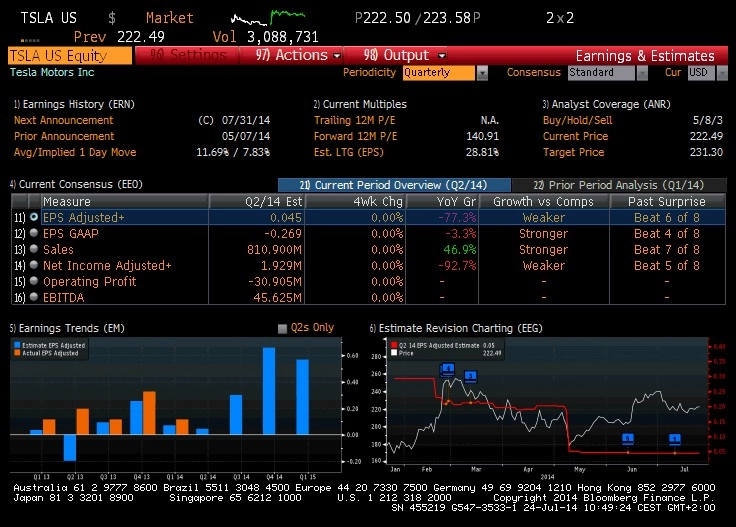
Task: Switch to Current Period Overview (Q2/14) tab
Action: (394, 185)
